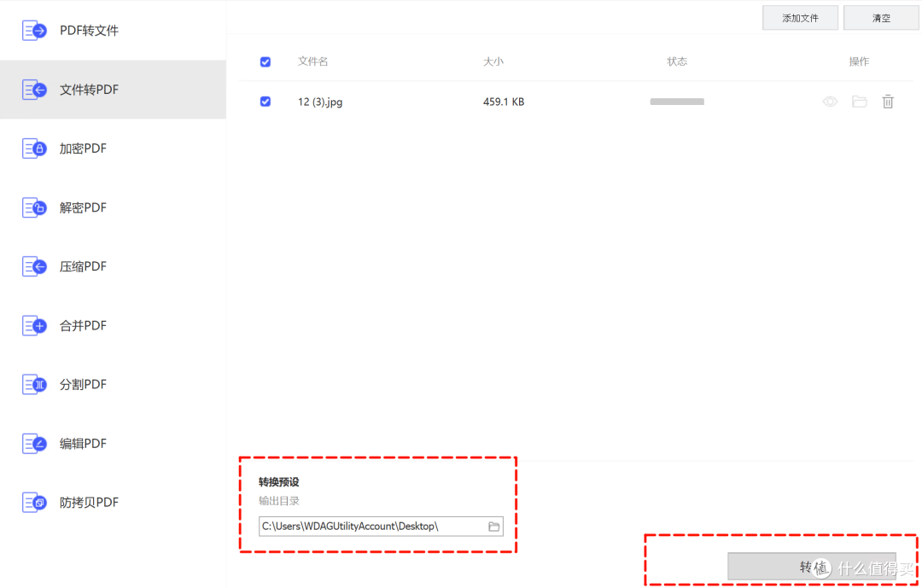
Task: Click the 压缩PDF icon
Action: [34, 266]
